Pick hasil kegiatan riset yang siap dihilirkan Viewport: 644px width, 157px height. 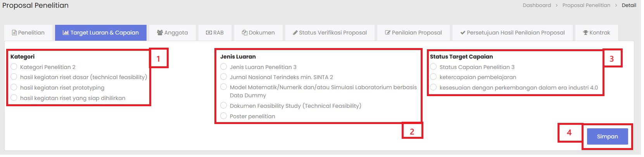[x=14, y=98]
